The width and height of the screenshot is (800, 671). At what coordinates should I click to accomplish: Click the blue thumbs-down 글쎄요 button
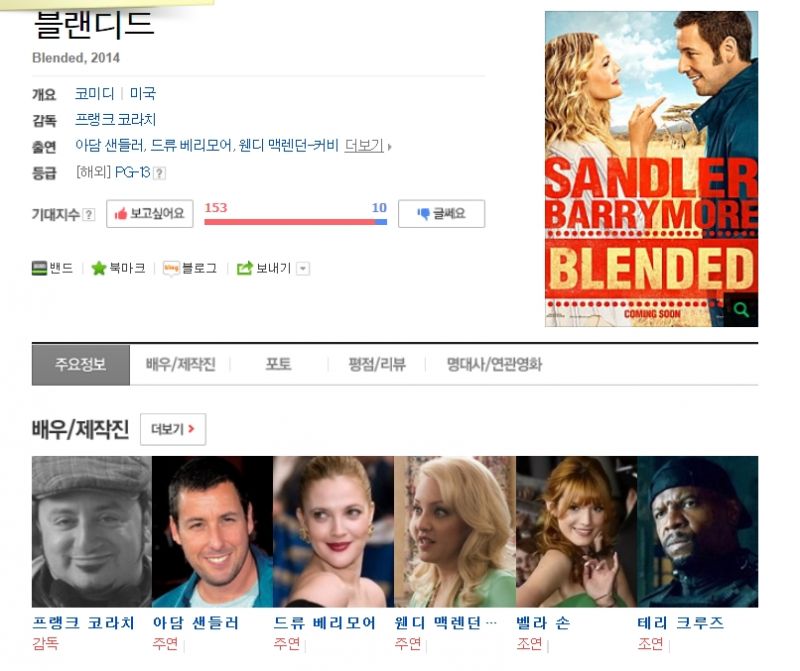(441, 214)
